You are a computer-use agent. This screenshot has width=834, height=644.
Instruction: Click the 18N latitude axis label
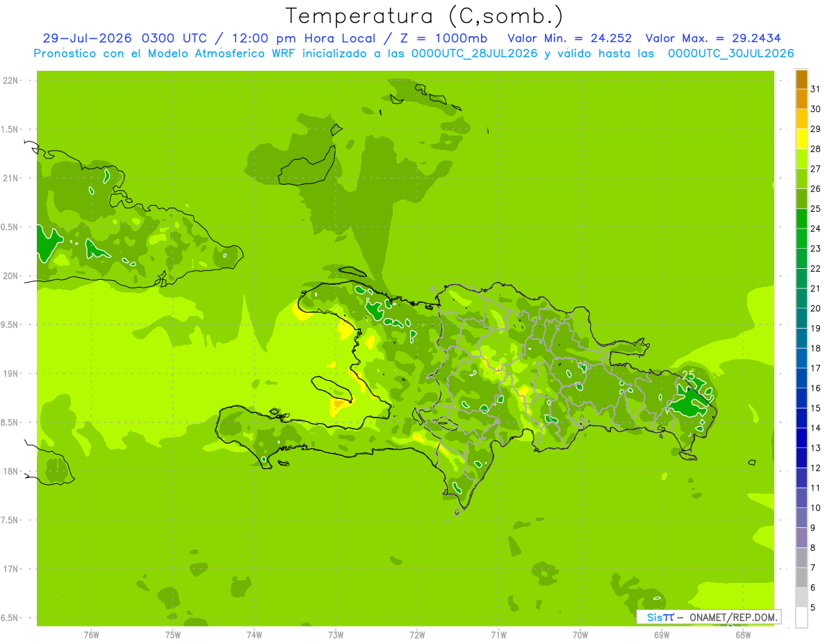pos(10,471)
